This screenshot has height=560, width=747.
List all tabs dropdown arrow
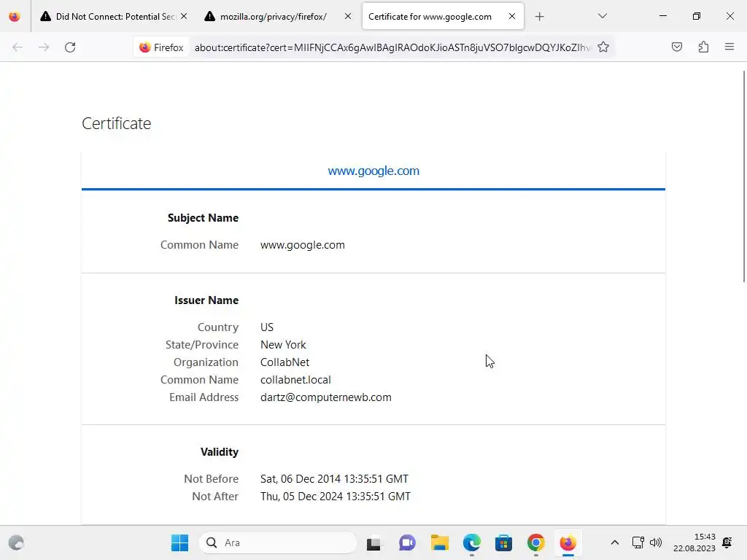pos(602,16)
